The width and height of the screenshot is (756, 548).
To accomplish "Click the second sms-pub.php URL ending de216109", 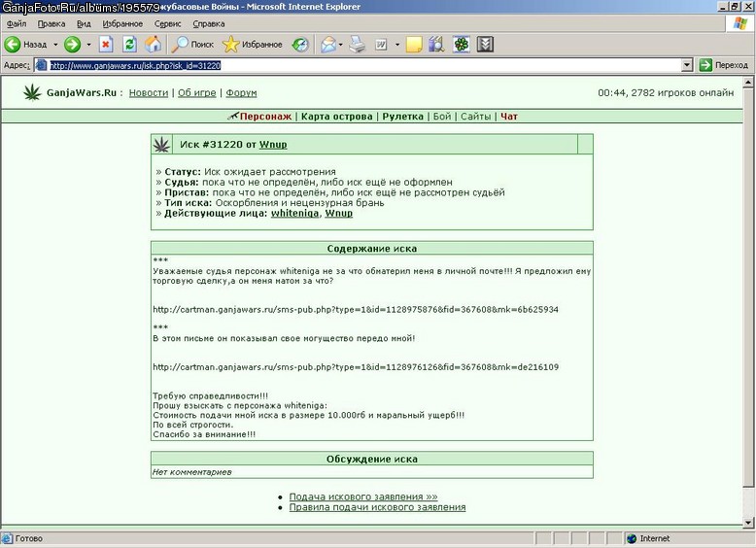I will pyautogui.click(x=356, y=366).
